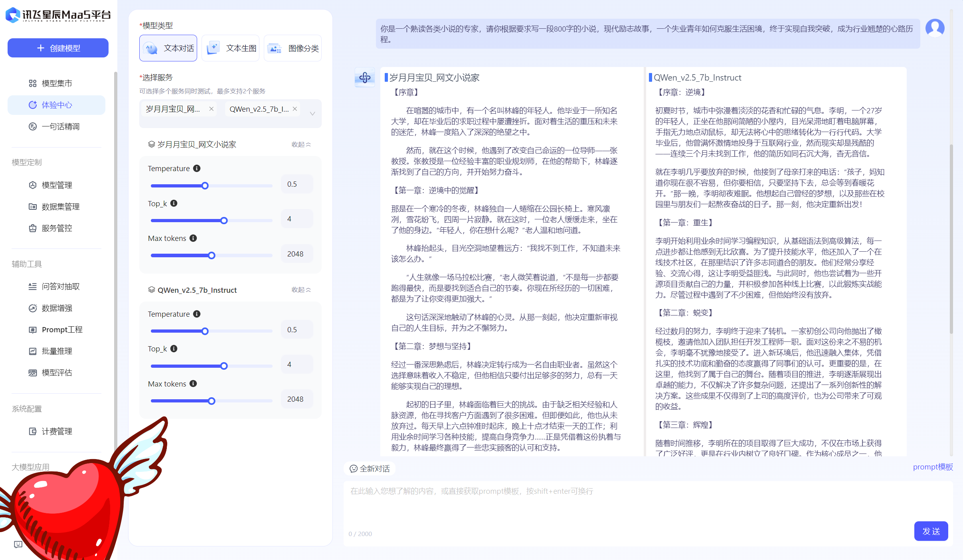Image resolution: width=963 pixels, height=560 pixels.
Task: Open the prompt模板 link
Action: 933,467
